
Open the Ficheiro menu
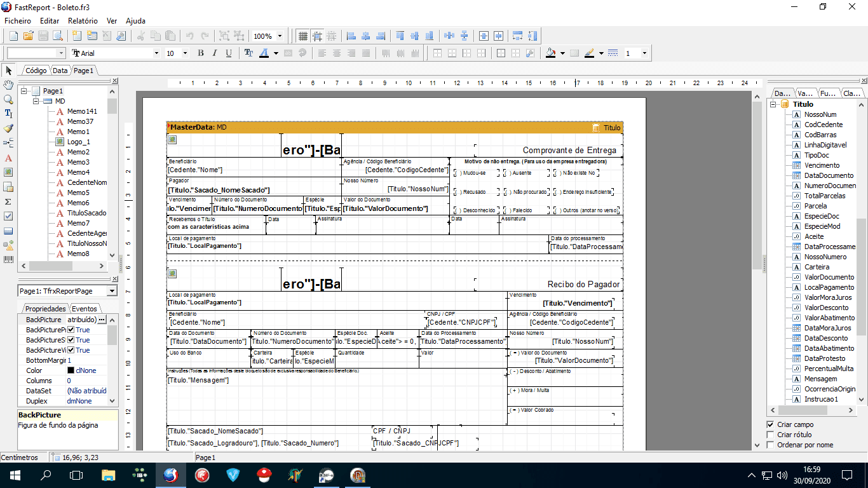coord(18,21)
